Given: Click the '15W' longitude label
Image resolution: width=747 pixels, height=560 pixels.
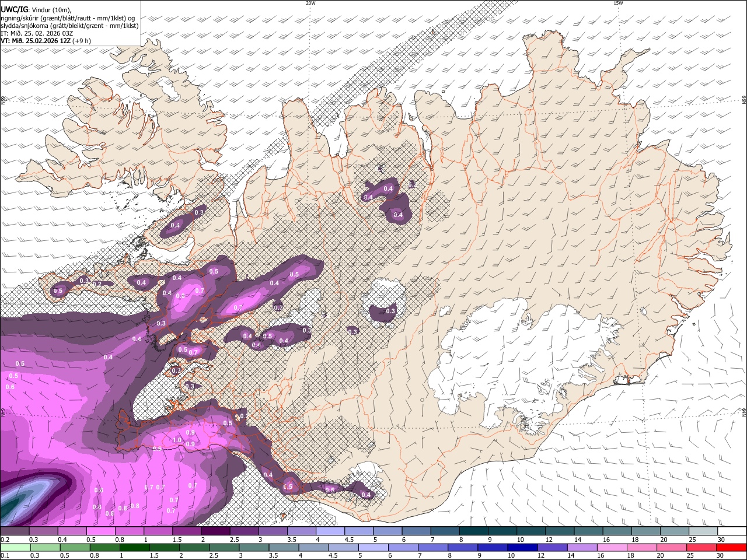Looking at the screenshot, I should [x=618, y=3].
